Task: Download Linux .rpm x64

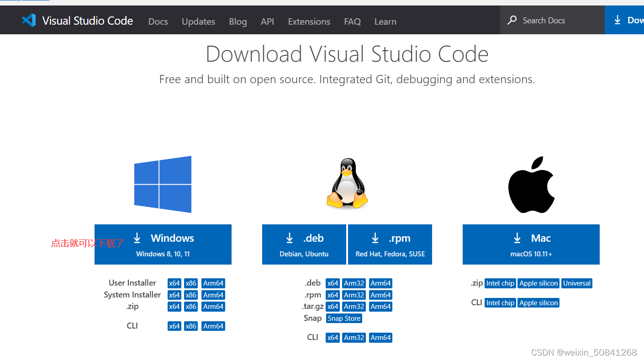Action: coord(333,295)
